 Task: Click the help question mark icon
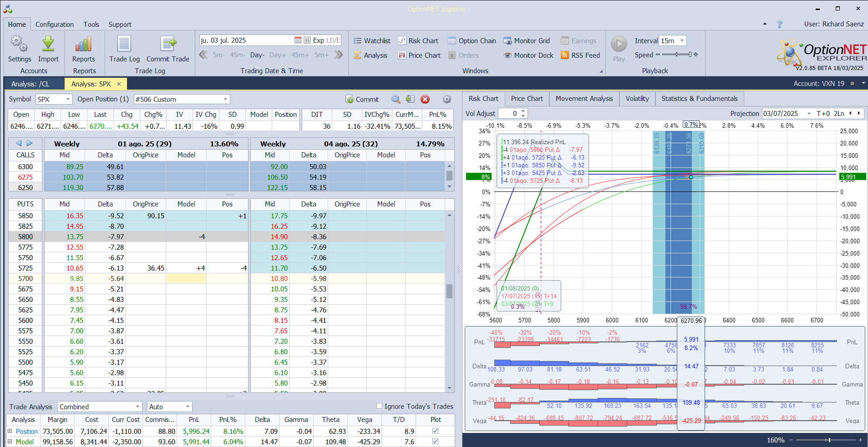[x=780, y=24]
